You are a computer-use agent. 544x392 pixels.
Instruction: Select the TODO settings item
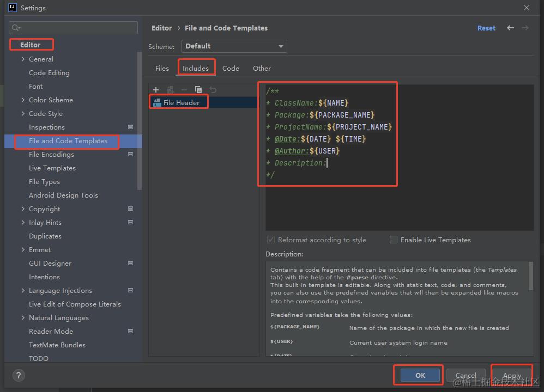coord(39,358)
